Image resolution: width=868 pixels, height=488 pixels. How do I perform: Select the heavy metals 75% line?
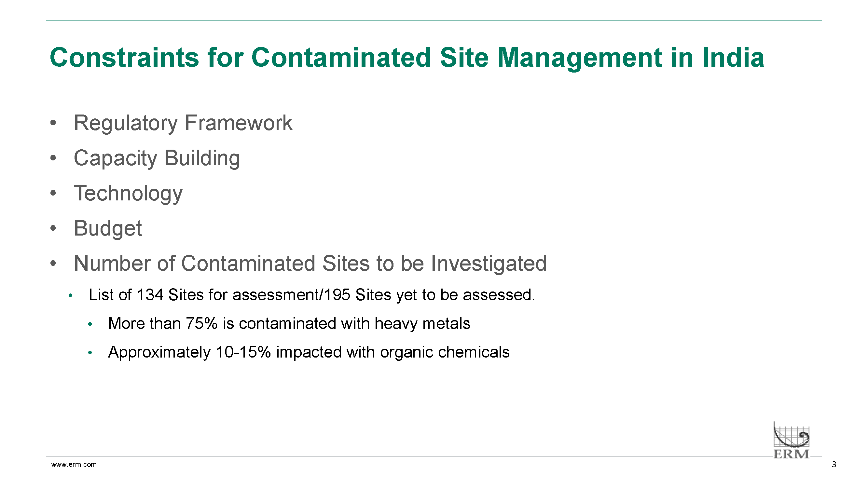289,324
